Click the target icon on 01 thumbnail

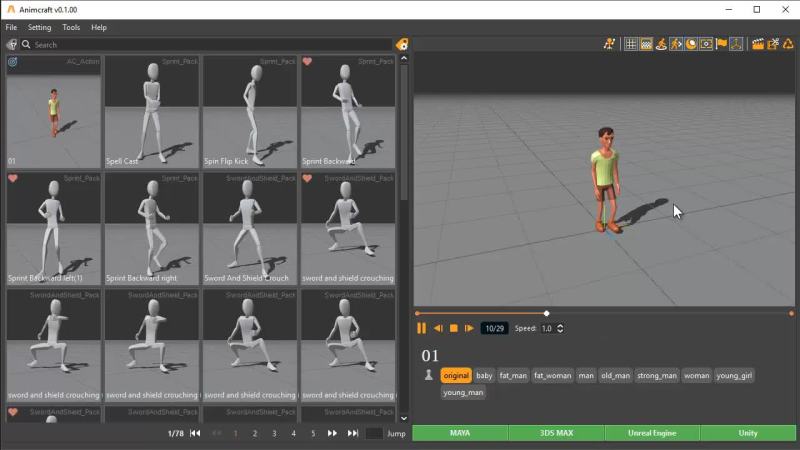tap(13, 62)
